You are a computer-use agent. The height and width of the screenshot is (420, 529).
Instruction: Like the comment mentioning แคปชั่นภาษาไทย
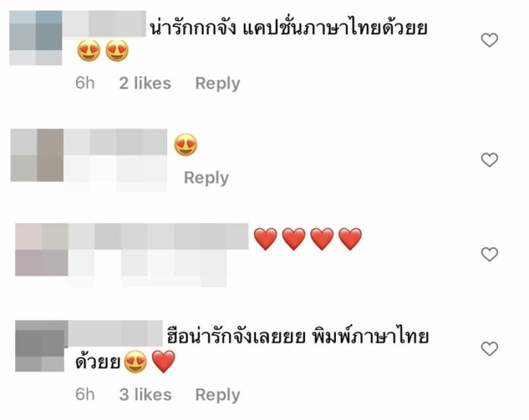coord(489,40)
